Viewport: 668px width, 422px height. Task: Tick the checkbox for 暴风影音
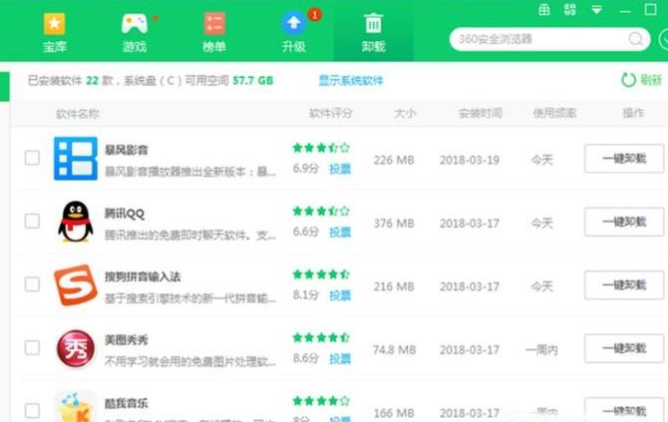tap(32, 158)
